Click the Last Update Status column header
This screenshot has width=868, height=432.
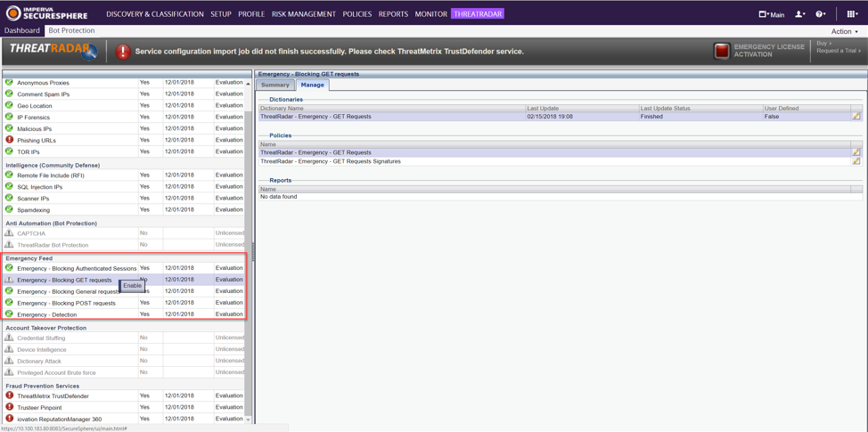pyautogui.click(x=700, y=109)
